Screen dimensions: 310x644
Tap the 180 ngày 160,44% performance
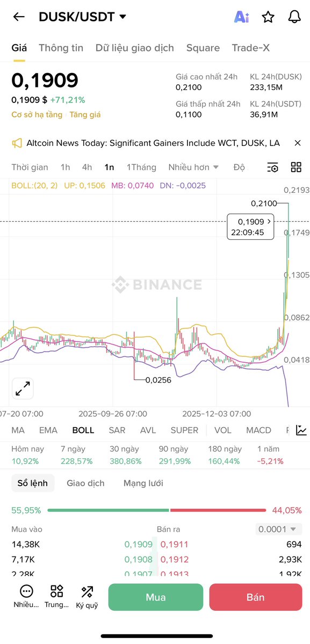225,455
